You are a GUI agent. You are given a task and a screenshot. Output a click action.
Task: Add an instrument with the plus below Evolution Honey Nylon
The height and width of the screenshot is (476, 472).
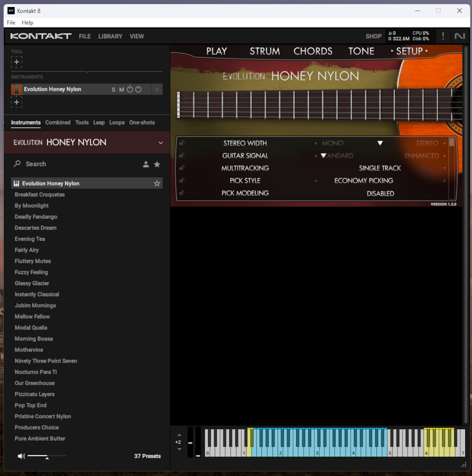tap(17, 102)
